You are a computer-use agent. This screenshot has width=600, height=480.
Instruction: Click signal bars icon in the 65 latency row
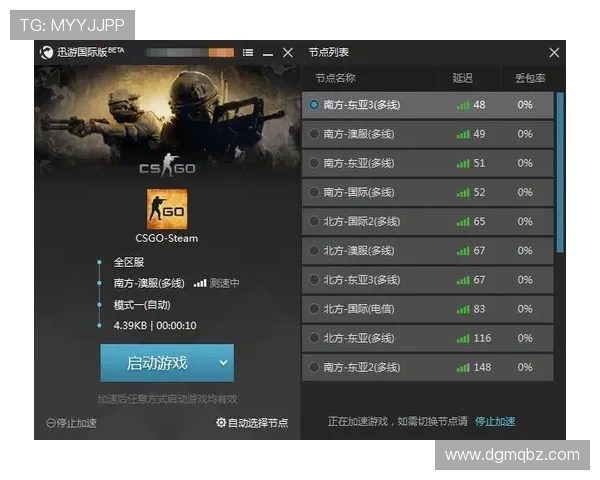[x=463, y=222]
